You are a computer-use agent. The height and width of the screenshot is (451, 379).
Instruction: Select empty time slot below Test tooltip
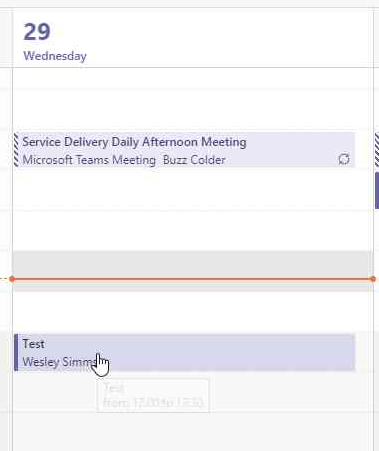(192, 431)
